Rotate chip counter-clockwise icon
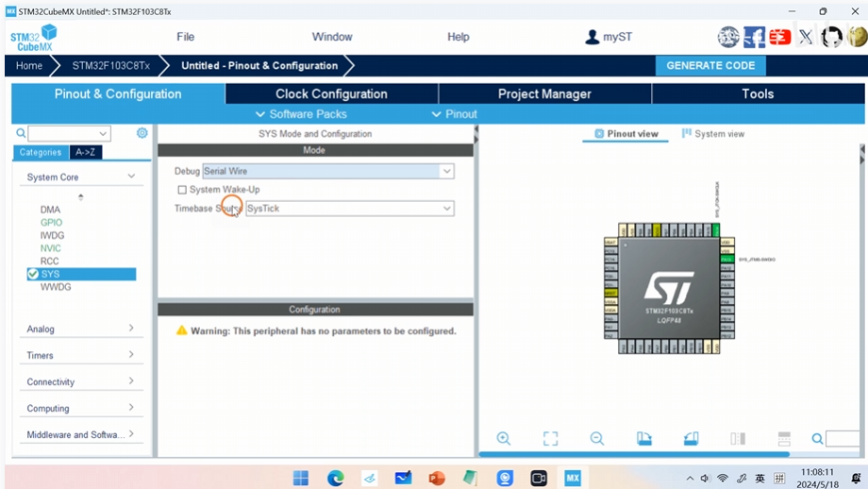This screenshot has height=489, width=868. pyautogui.click(x=691, y=439)
